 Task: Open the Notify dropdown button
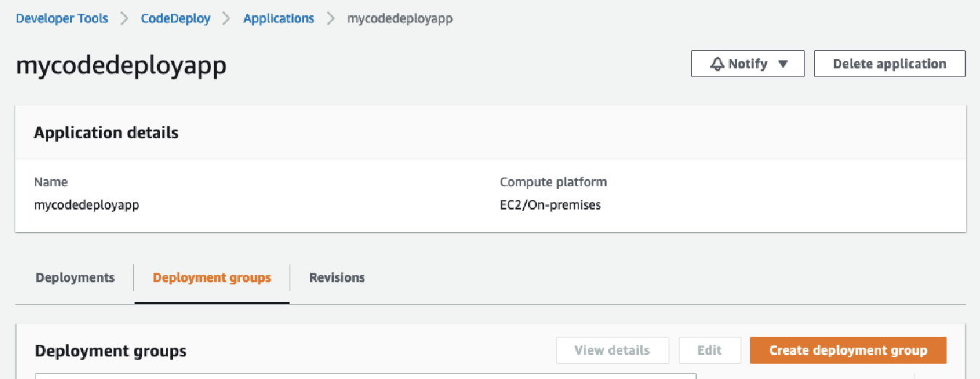[x=748, y=63]
